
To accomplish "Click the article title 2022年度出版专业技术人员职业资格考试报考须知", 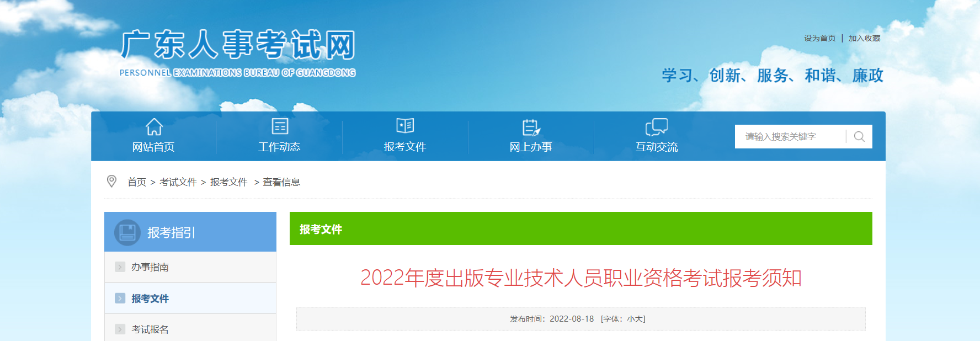I will point(581,278).
